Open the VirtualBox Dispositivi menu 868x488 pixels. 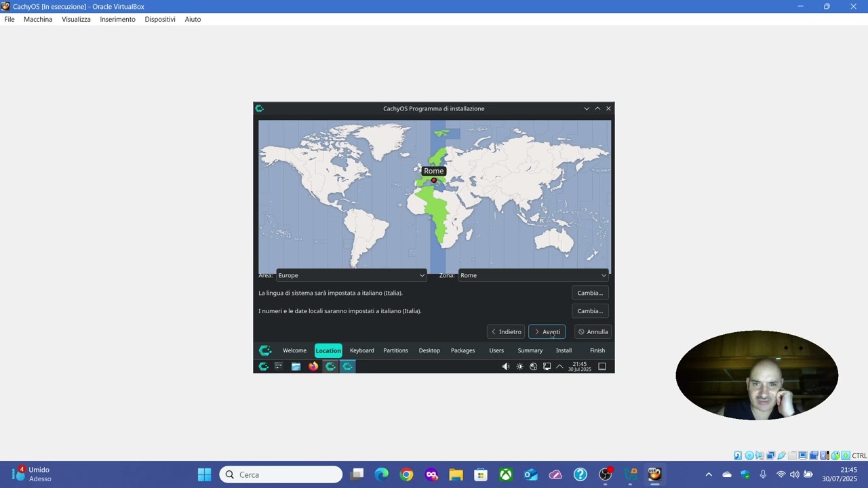160,19
